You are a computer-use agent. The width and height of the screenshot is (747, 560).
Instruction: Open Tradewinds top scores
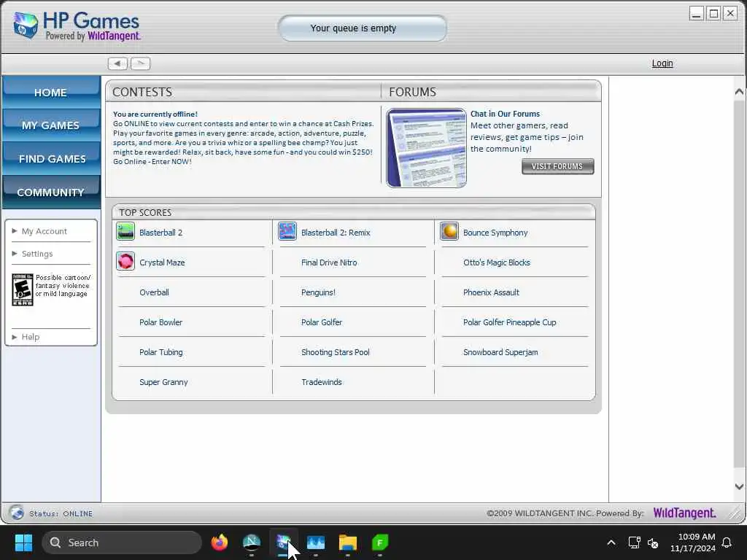322,382
